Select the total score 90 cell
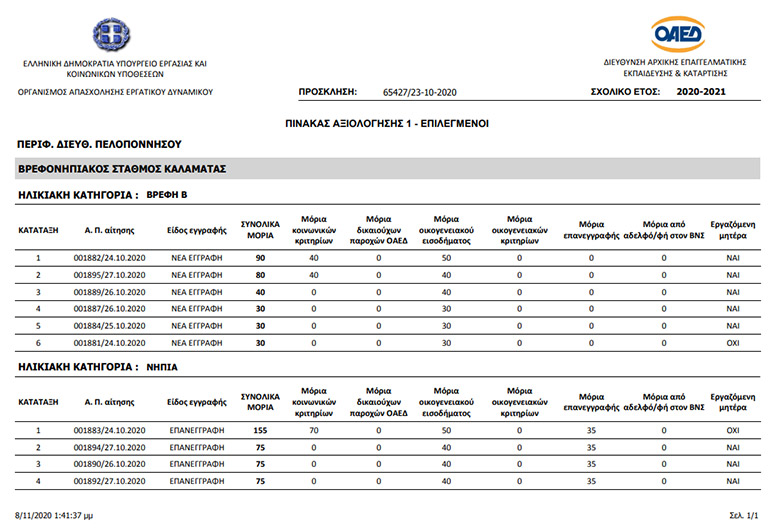770x528 pixels. coord(260,258)
